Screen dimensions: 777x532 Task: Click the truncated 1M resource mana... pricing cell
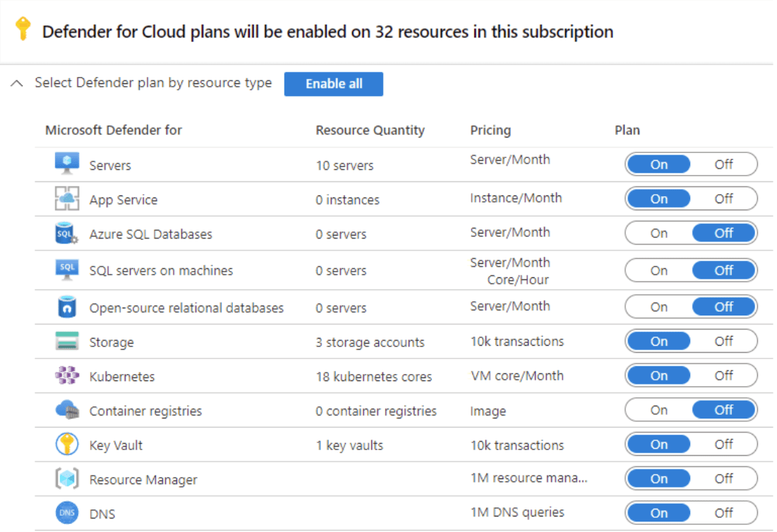click(529, 478)
